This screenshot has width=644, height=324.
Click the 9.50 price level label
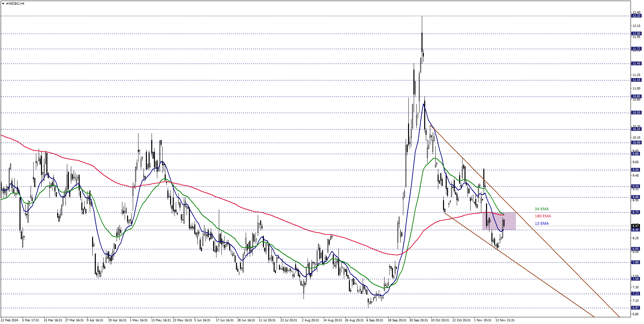point(636,170)
